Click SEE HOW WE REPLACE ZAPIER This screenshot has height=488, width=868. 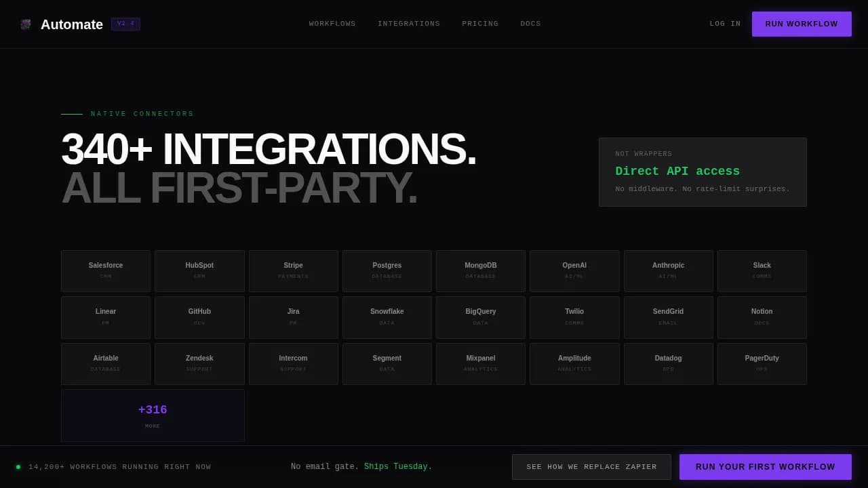click(x=591, y=466)
